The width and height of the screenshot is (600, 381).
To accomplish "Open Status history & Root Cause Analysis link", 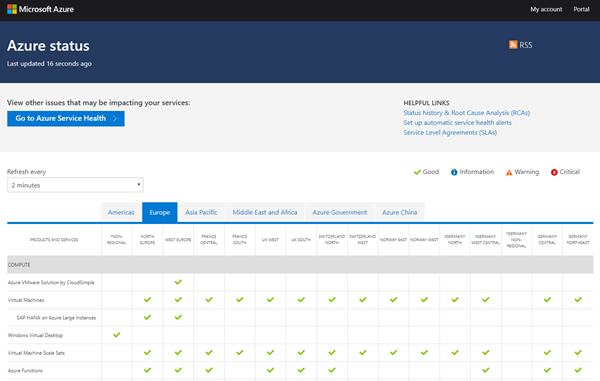I will tap(466, 113).
